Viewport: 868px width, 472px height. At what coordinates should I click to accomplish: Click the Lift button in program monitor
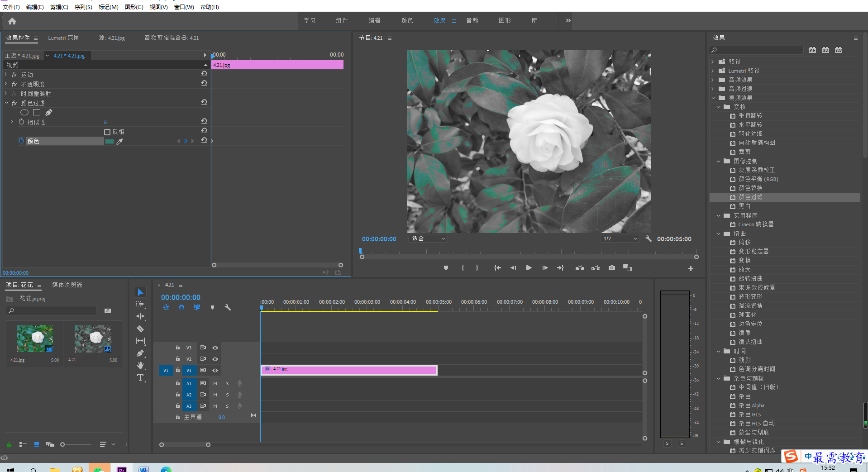[x=580, y=268]
